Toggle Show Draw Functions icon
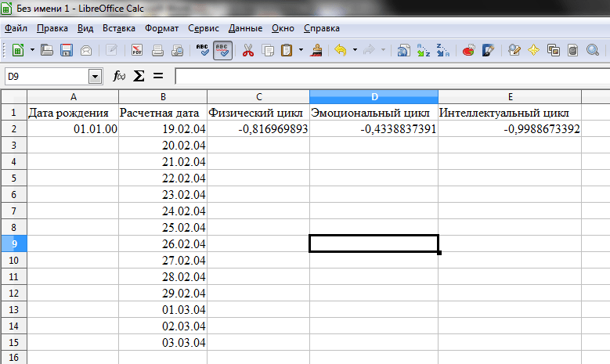Screen dimensions: 610x364 (x=488, y=50)
